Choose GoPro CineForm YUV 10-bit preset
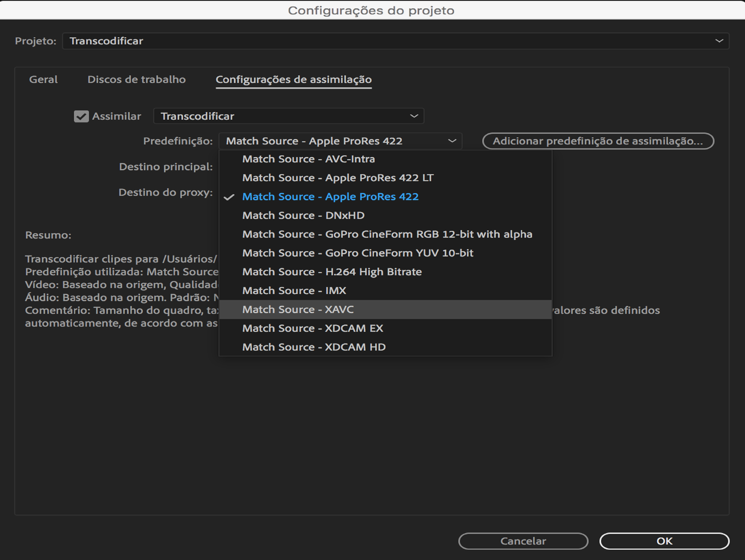 358,253
